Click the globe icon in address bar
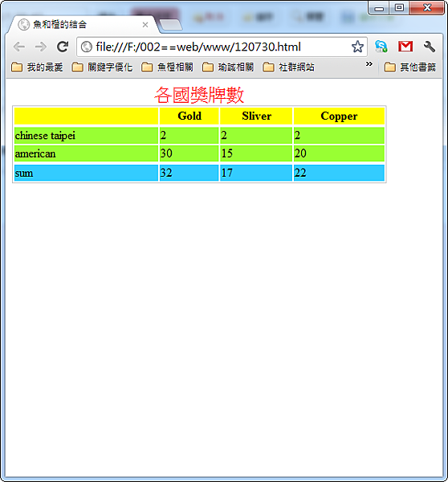Screen dimensions: 448x482 [x=87, y=47]
